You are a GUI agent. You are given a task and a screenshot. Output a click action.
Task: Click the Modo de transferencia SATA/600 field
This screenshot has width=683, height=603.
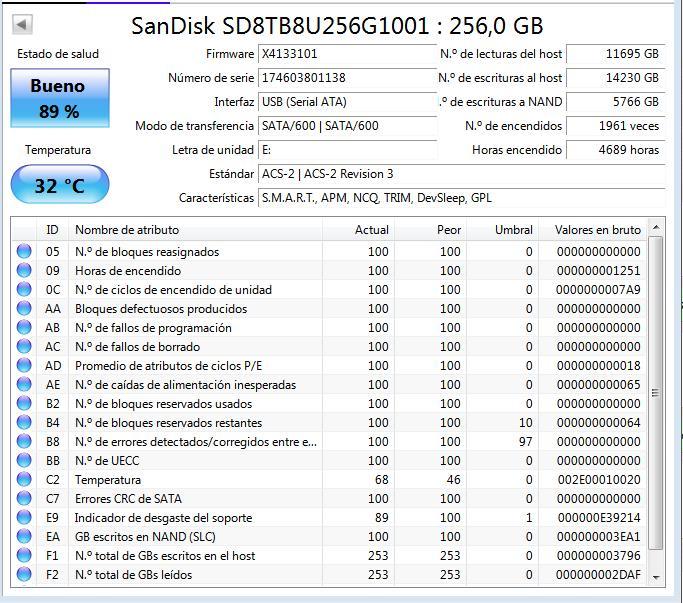[347, 126]
